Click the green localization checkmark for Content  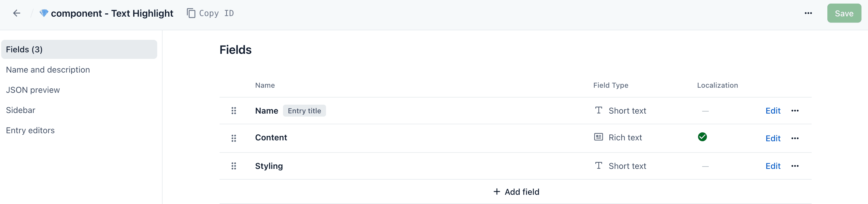click(702, 137)
